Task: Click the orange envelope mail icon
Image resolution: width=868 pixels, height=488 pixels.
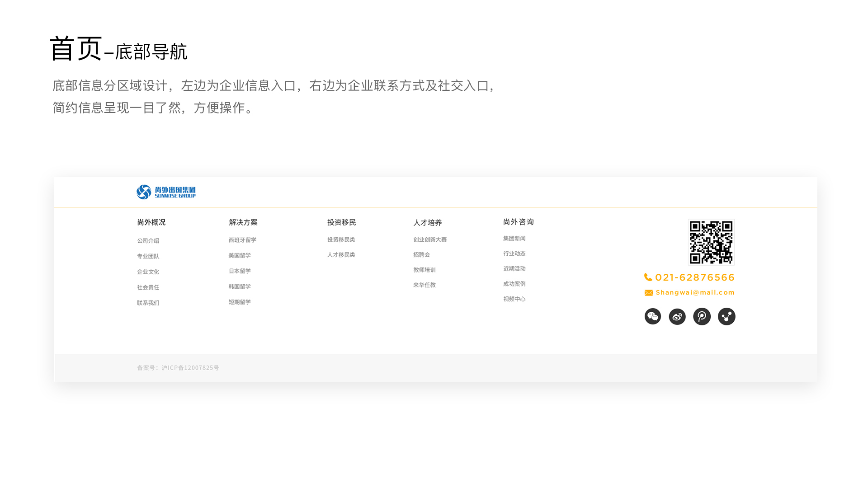Action: tap(649, 293)
